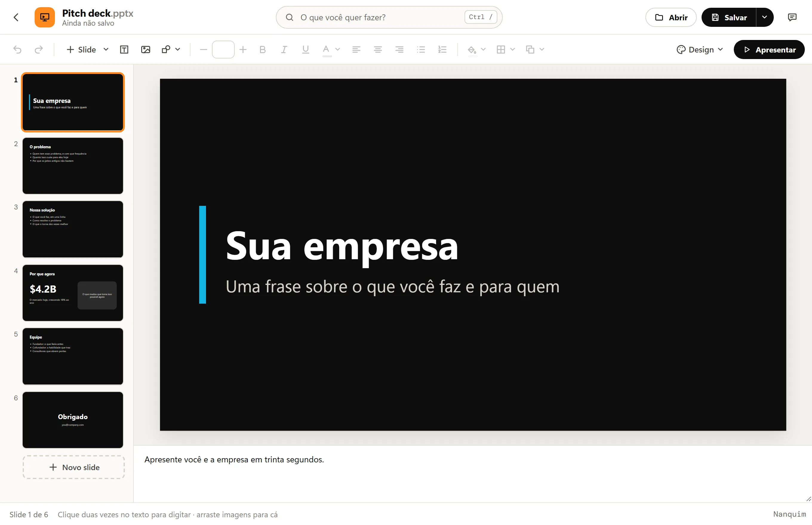Select slide 5 thumbnail 'Equipe'
Image resolution: width=812 pixels, height=525 pixels.
pyautogui.click(x=73, y=356)
